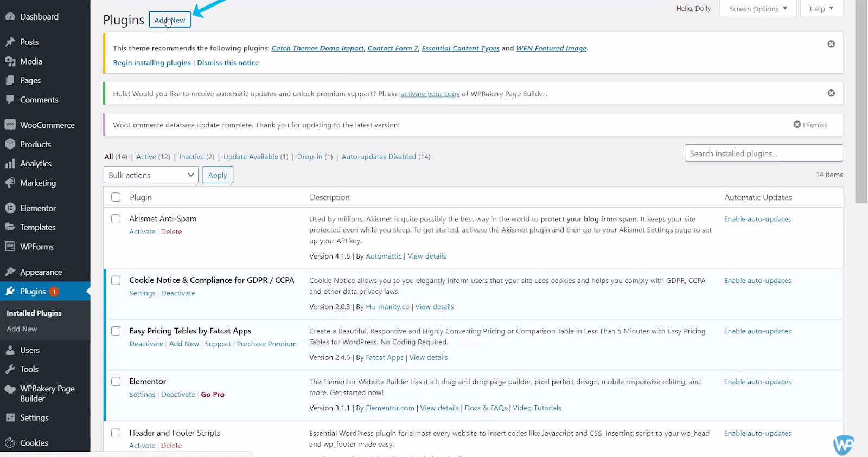The height and width of the screenshot is (457, 868).
Task: Open Elementor plugin Settings link
Action: click(142, 395)
